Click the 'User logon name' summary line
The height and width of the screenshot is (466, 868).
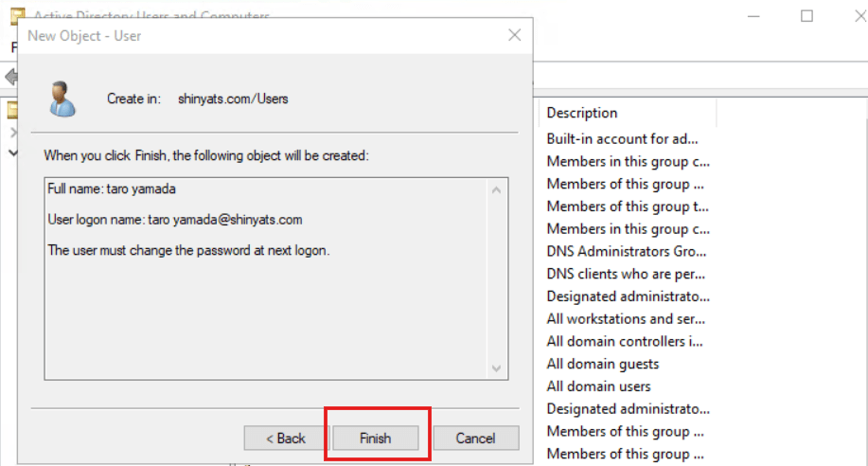tap(175, 220)
